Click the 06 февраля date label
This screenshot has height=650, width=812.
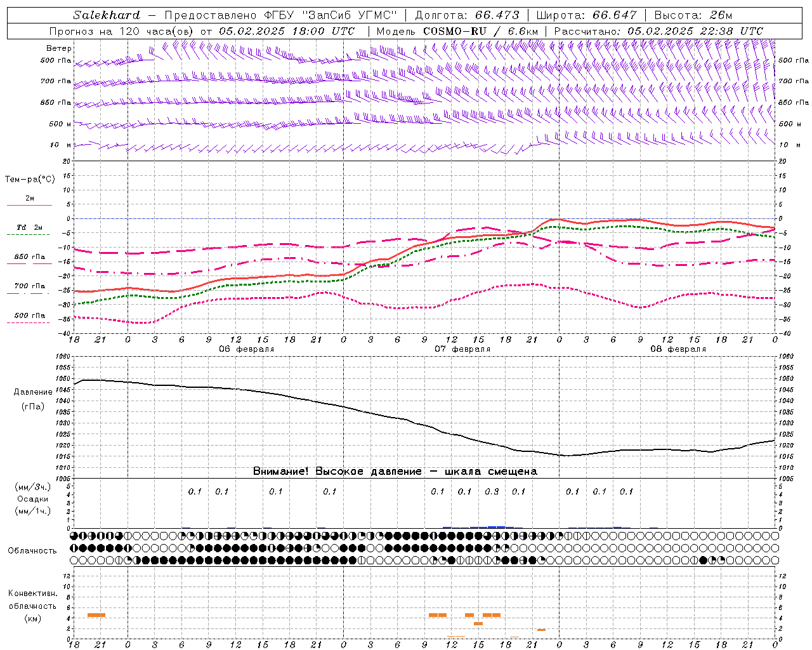tap(247, 349)
